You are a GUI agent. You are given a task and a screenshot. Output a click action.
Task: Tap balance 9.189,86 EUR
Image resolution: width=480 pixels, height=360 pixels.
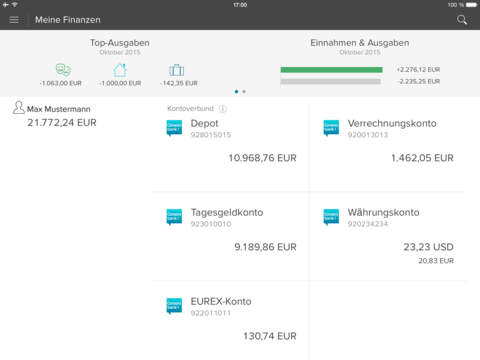265,247
